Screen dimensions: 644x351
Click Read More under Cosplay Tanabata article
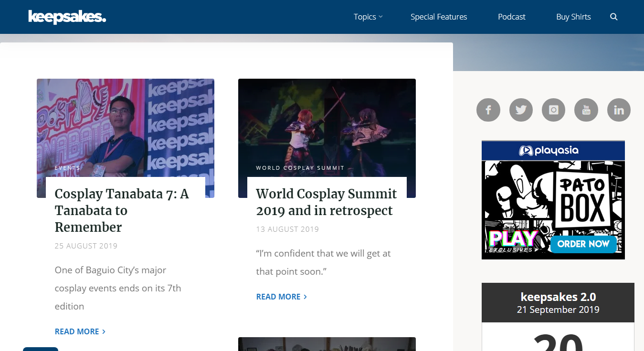[x=80, y=331]
